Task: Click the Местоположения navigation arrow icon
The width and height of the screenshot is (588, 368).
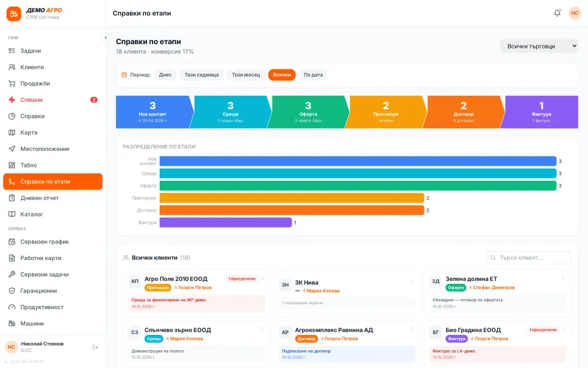Action: [x=12, y=148]
